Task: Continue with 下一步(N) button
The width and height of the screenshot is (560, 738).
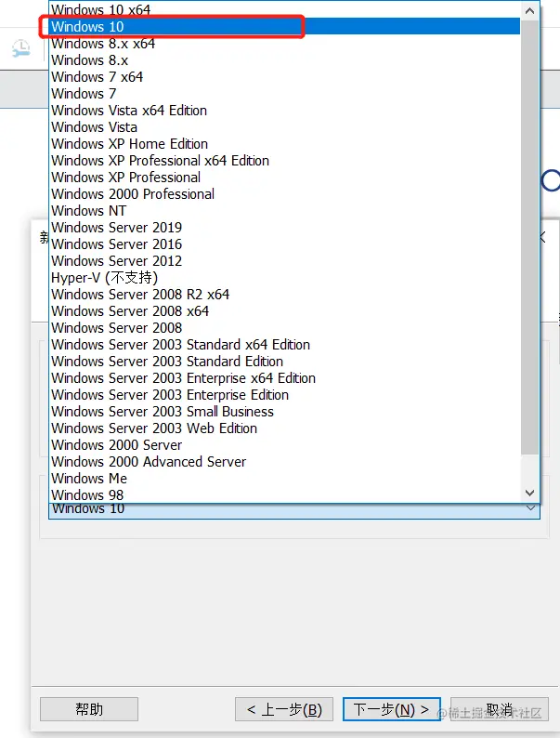Action: [391, 709]
